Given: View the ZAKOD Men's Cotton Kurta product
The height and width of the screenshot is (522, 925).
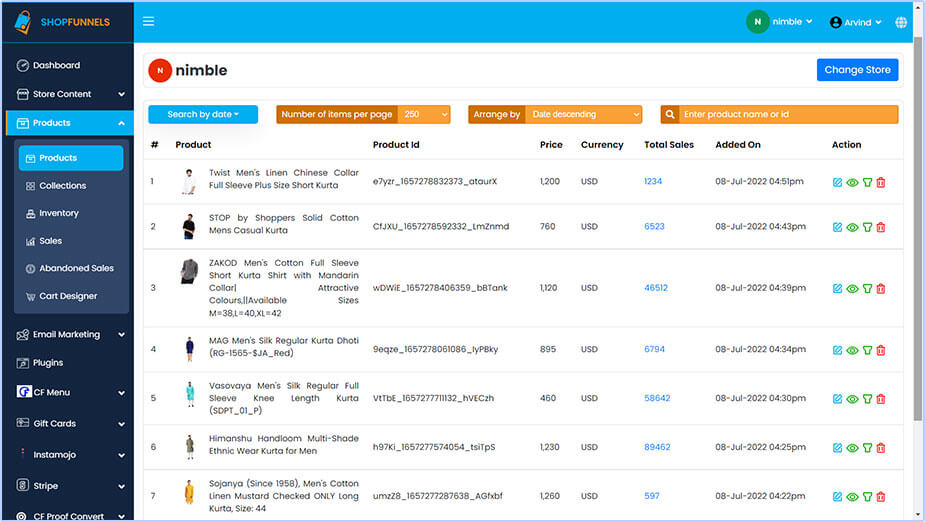Looking at the screenshot, I should [x=852, y=288].
